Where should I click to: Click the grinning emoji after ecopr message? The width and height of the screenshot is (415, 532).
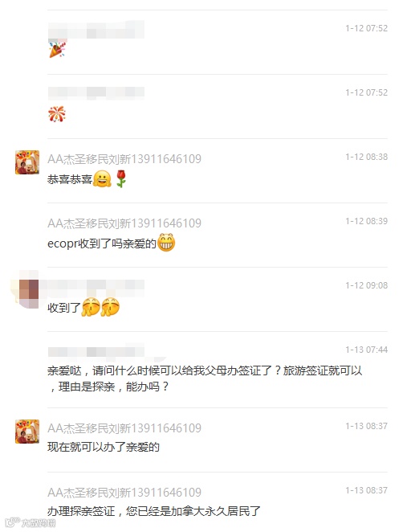point(166,243)
